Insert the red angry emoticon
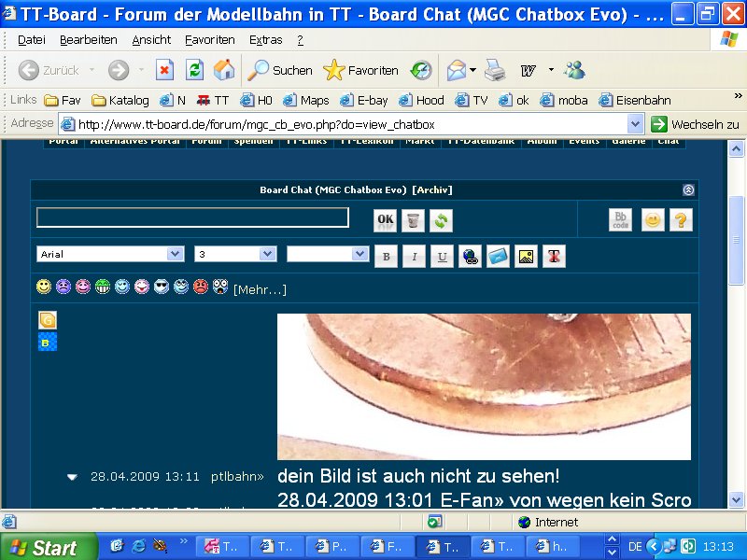Screen dimensions: 747x560 click(201, 287)
